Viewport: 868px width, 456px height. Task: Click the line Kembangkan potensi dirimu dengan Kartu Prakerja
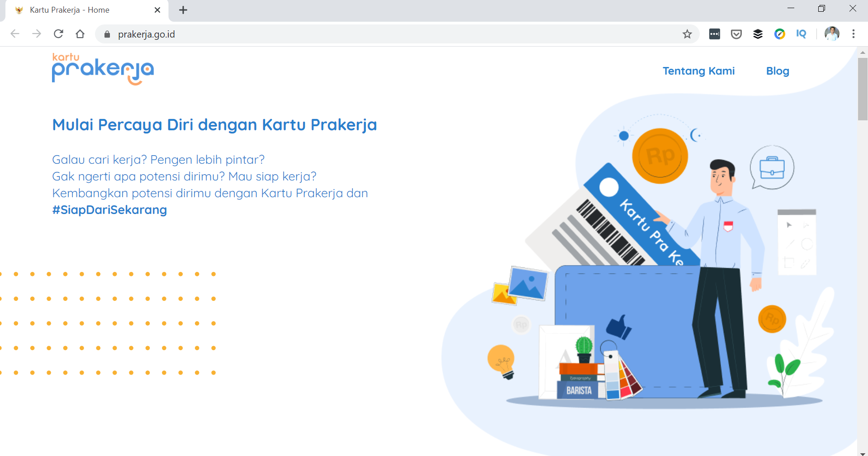tap(198, 193)
